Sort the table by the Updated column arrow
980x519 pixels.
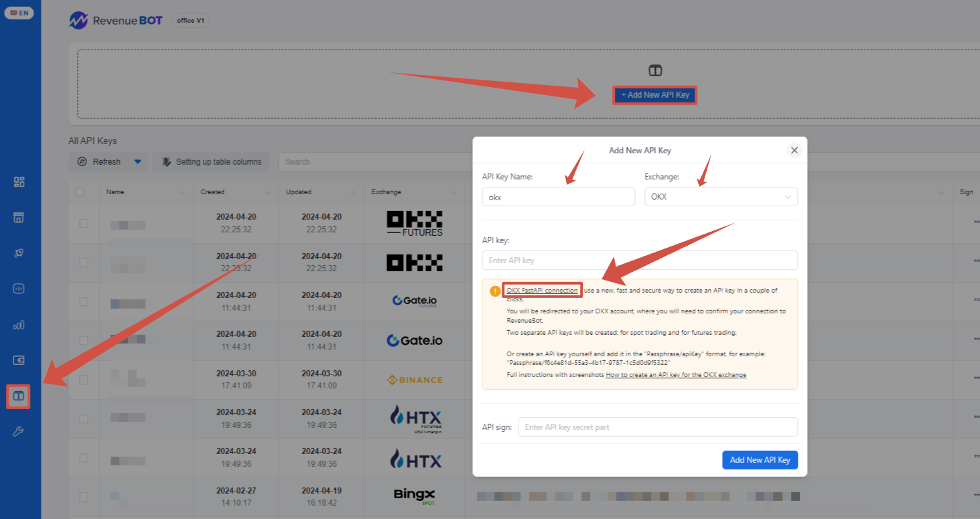click(354, 192)
